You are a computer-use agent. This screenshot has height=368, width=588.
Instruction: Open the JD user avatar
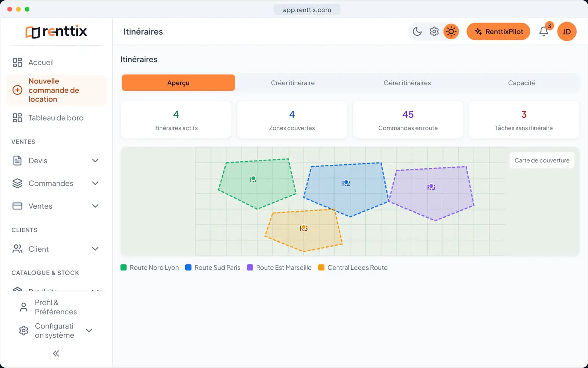point(567,32)
